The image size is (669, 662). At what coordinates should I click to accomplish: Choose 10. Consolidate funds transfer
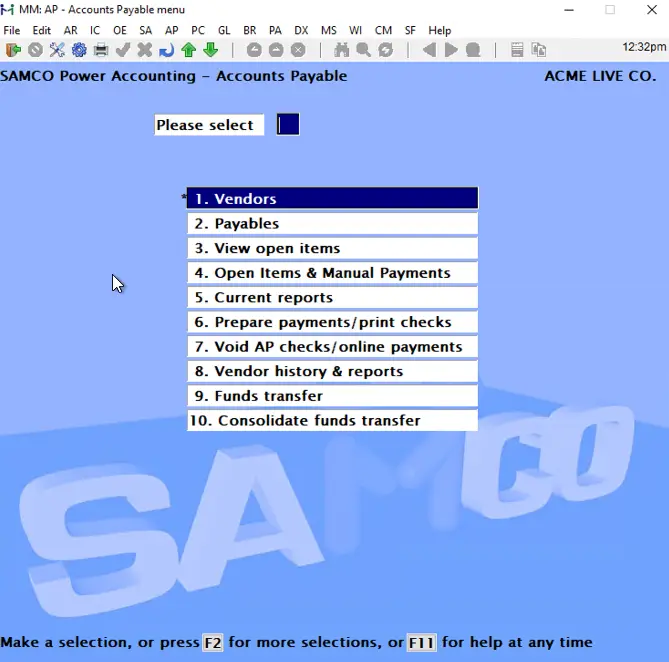[332, 421]
